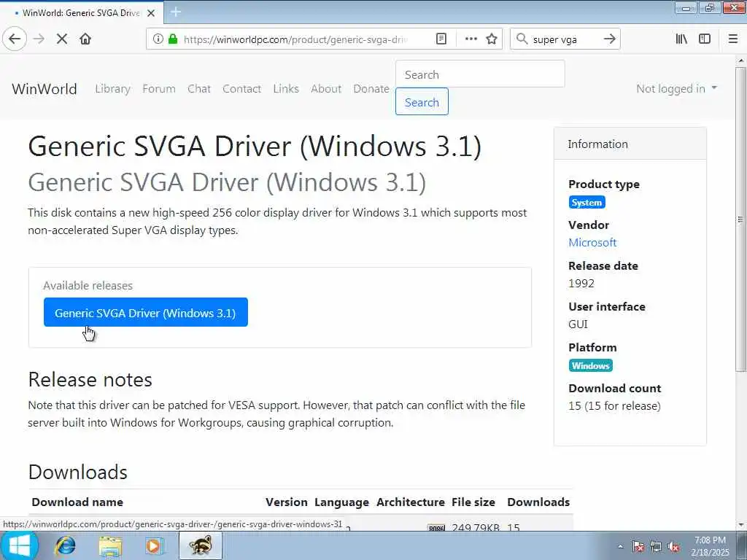Click the green padlock security icon
This screenshot has height=560, width=747.
(173, 39)
